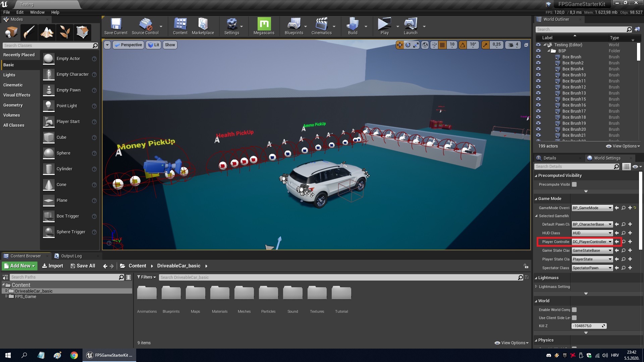Hide Box Brush2 with eye icon

pos(538,63)
